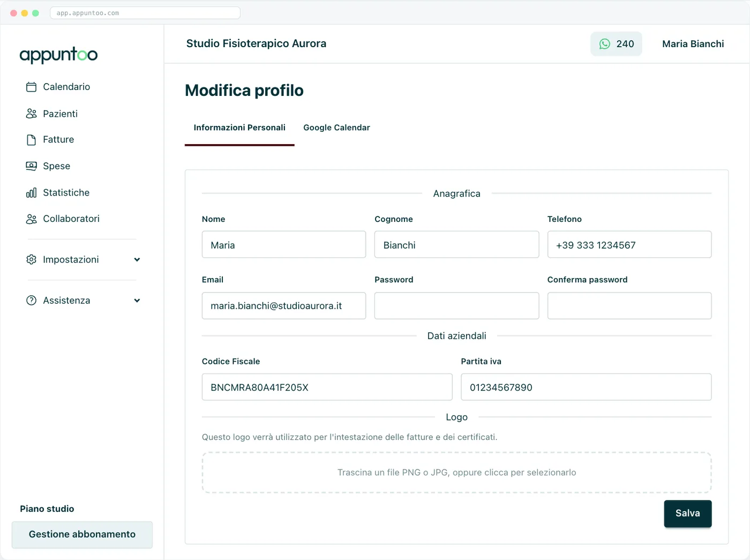Click the Telefono input field
The image size is (750, 560).
[x=629, y=244]
